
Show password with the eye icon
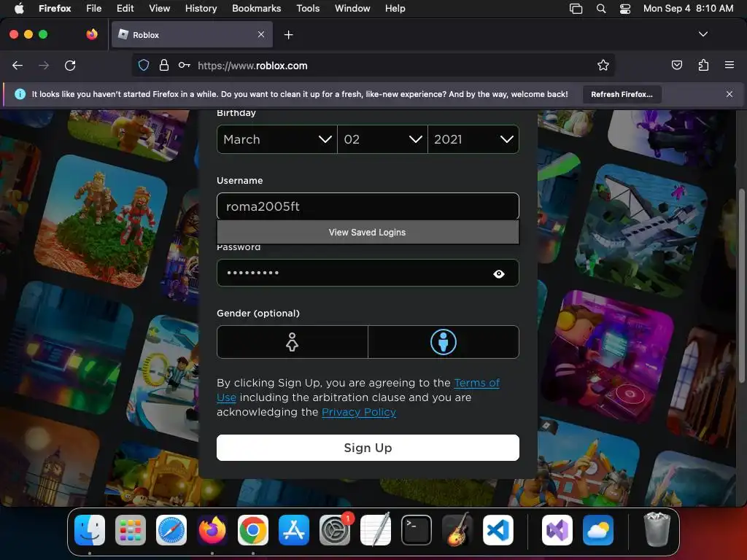coord(499,274)
